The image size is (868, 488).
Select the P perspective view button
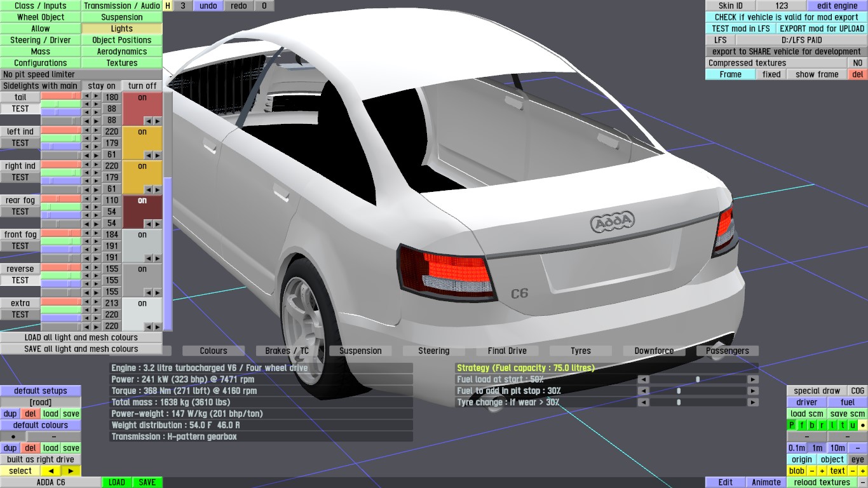pyautogui.click(x=792, y=425)
